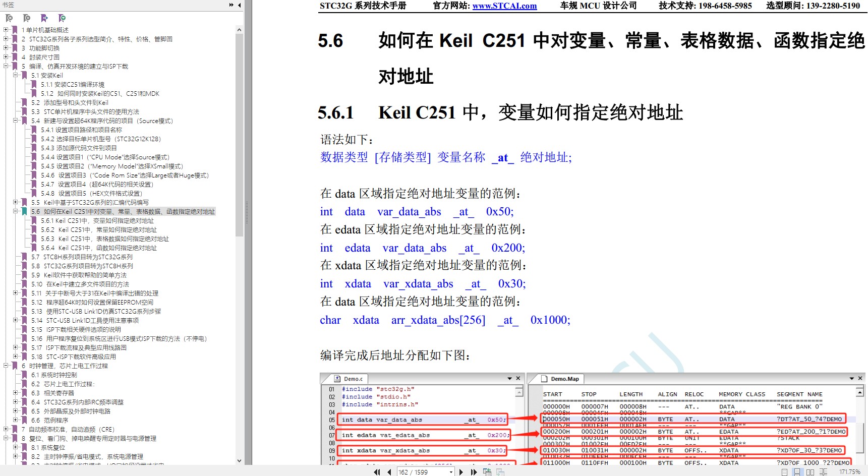The image size is (868, 476).
Task: Open the www.STCAI.com link
Action: 504,6
